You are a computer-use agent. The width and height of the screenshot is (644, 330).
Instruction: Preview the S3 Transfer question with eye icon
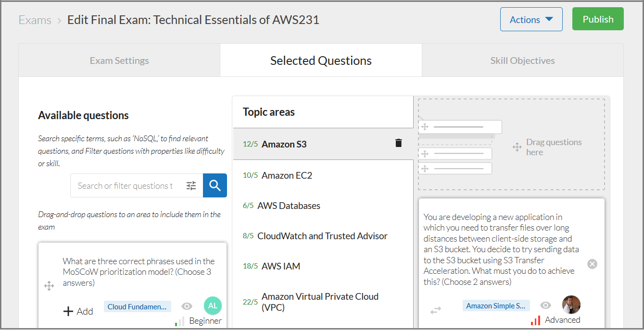click(545, 306)
